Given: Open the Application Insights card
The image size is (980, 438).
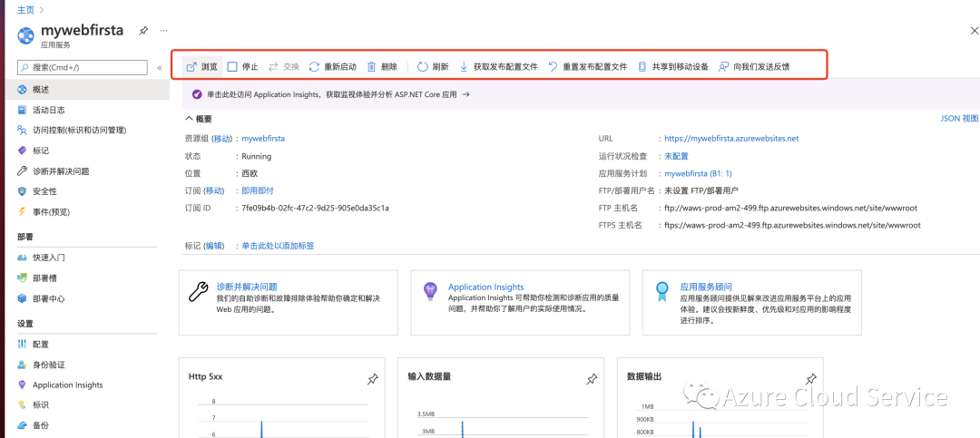Looking at the screenshot, I should 520,302.
